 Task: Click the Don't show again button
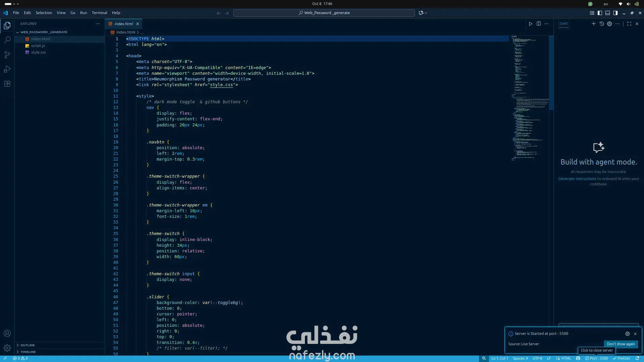621,344
